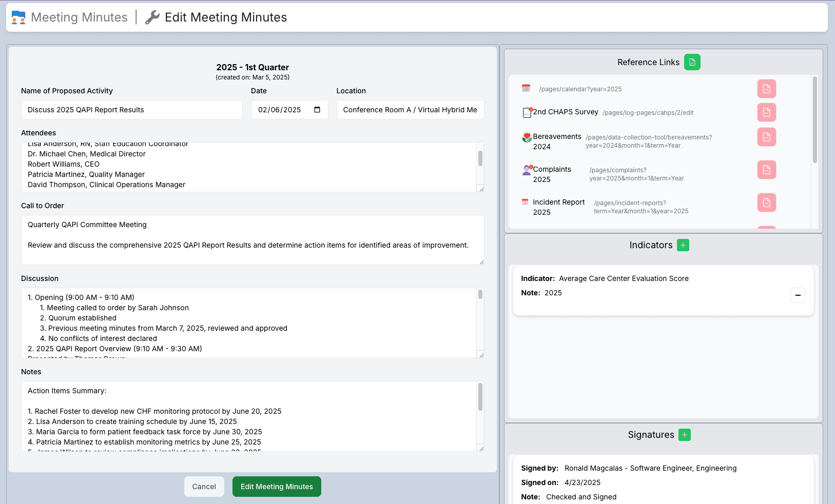This screenshot has height=504, width=835.
Task: Click the Cancel button
Action: (x=204, y=486)
